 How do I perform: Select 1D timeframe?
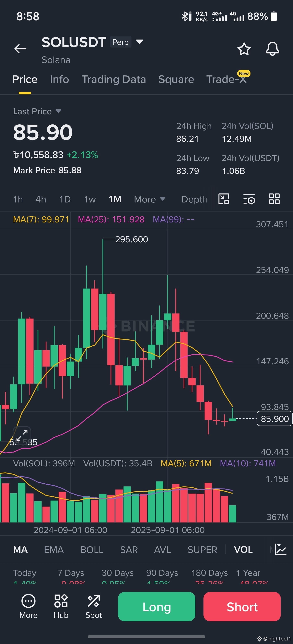pos(65,199)
